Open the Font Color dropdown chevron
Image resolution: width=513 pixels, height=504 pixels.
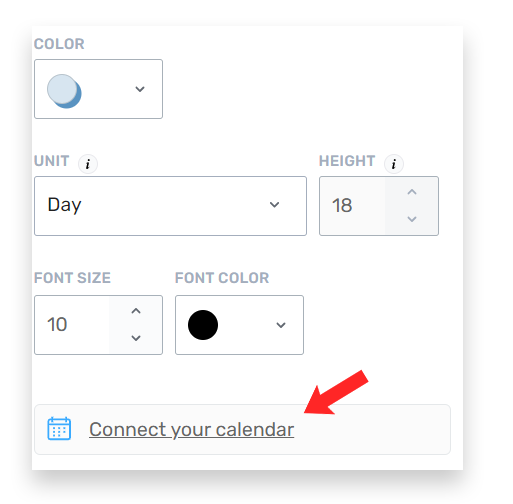(281, 325)
